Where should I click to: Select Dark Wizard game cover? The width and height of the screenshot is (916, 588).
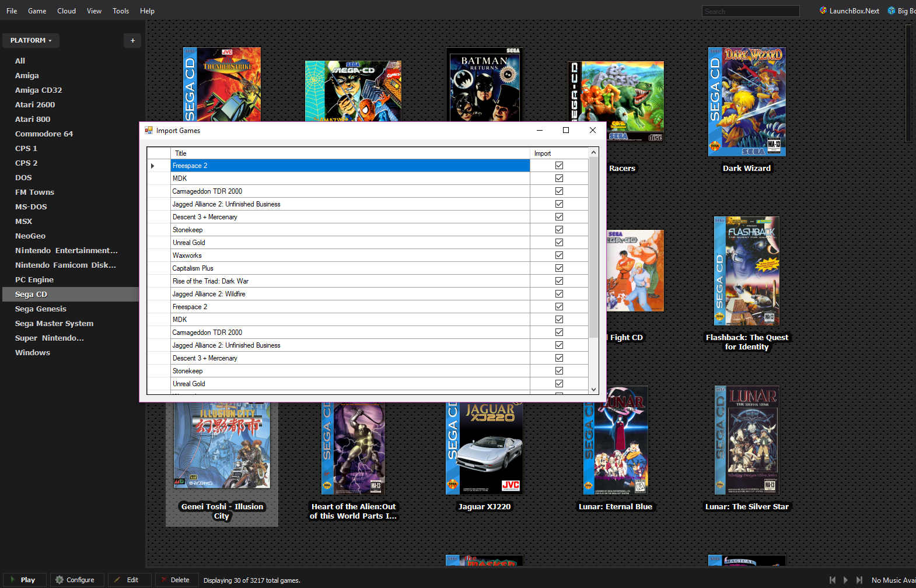point(747,101)
